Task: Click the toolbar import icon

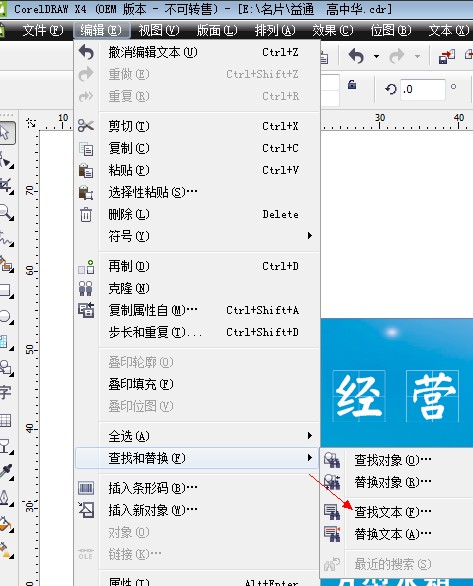Action: (x=447, y=56)
